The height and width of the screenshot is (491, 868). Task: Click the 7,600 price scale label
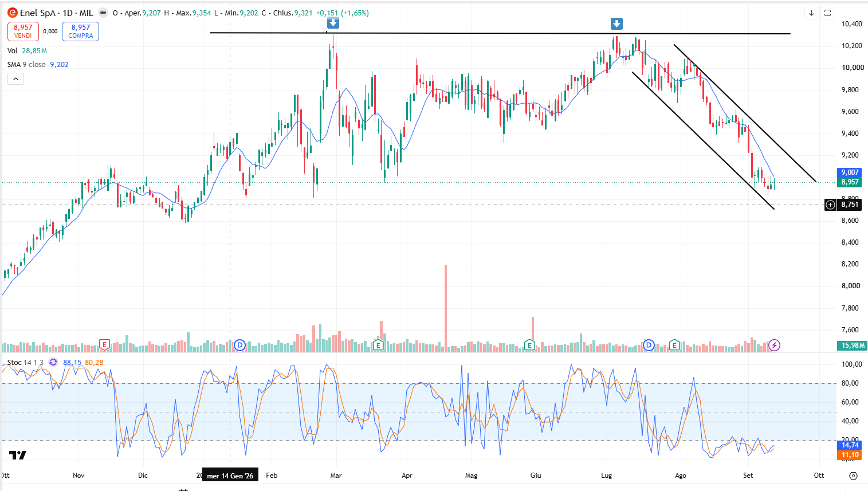850,330
